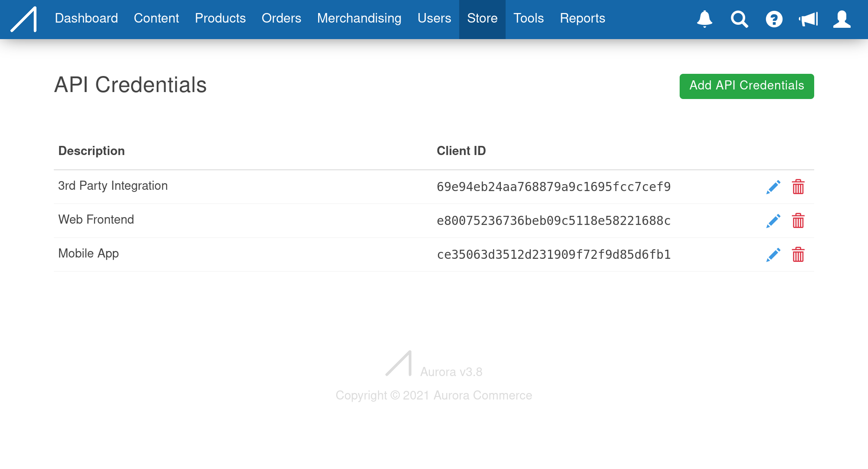This screenshot has width=868, height=469.
Task: Edit Web Frontend credentials
Action: 773,221
